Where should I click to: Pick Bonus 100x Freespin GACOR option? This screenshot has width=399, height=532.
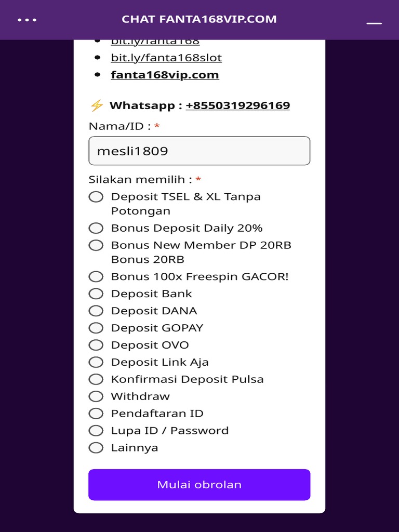point(96,276)
